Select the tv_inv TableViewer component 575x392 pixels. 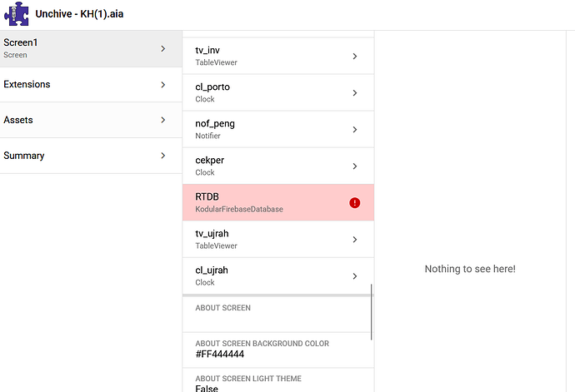(278, 56)
